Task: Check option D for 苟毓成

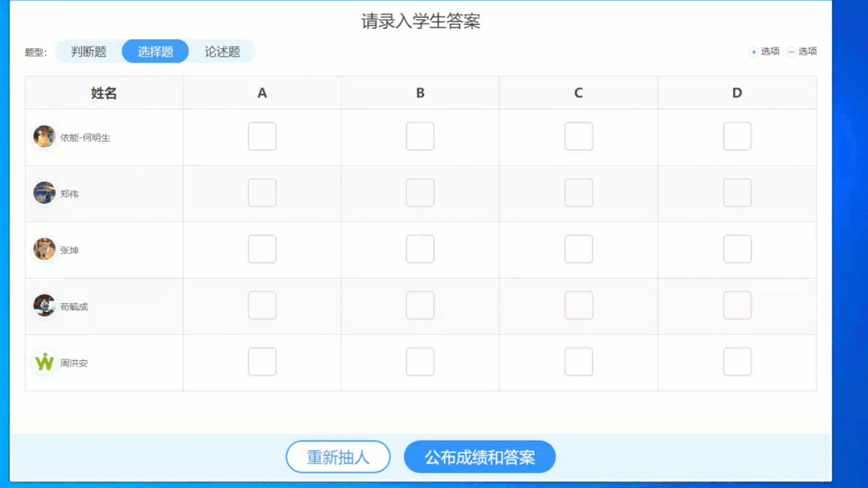Action: (x=737, y=306)
